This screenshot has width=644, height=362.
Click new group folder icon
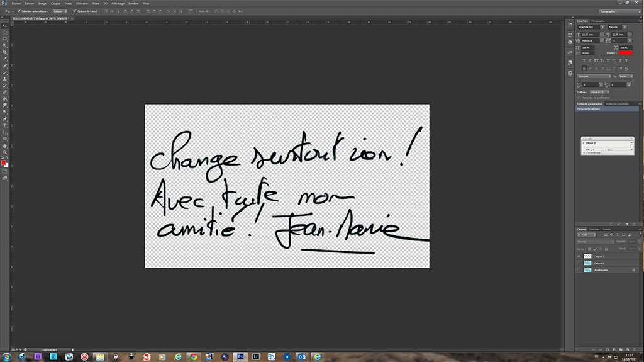coord(621,349)
